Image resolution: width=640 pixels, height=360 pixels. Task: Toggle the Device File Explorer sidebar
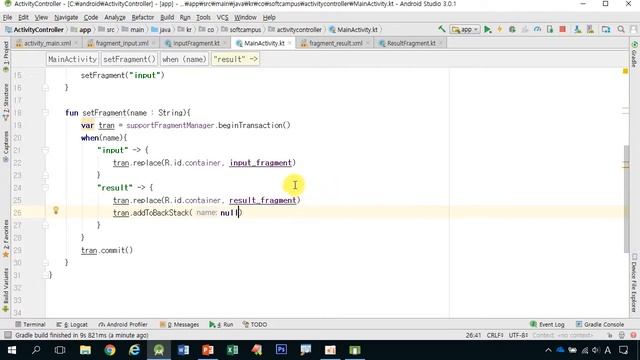click(635, 282)
